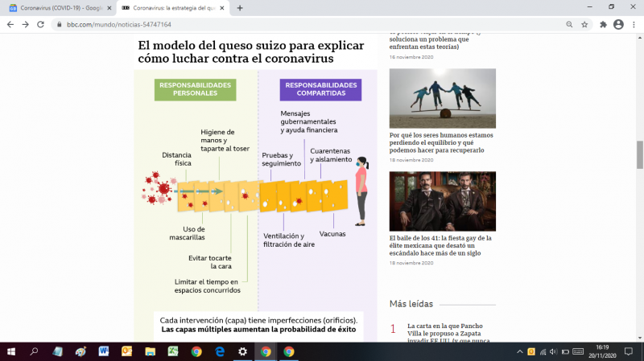Open the Chrome extensions puzzle icon

point(603,24)
